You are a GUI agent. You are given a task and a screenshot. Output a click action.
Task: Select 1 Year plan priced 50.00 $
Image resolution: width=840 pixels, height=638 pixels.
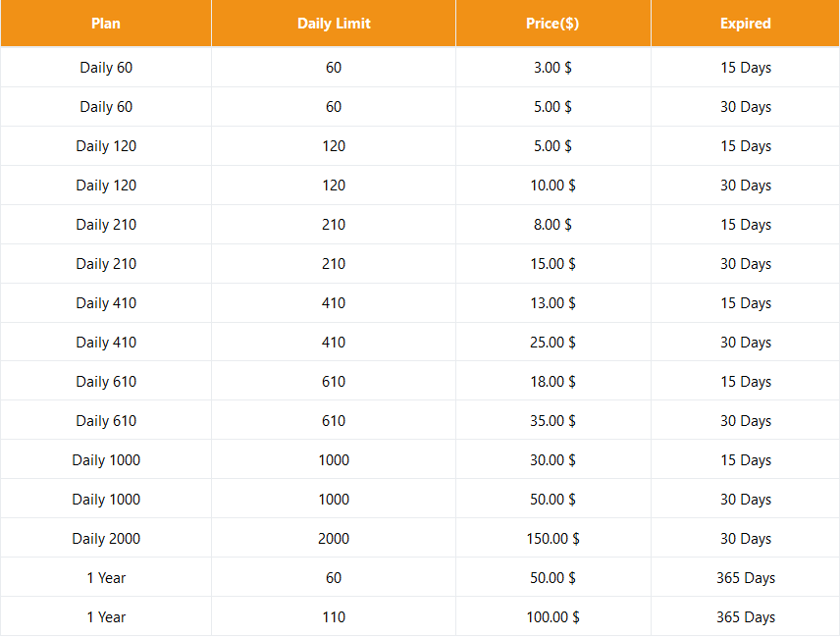(106, 578)
